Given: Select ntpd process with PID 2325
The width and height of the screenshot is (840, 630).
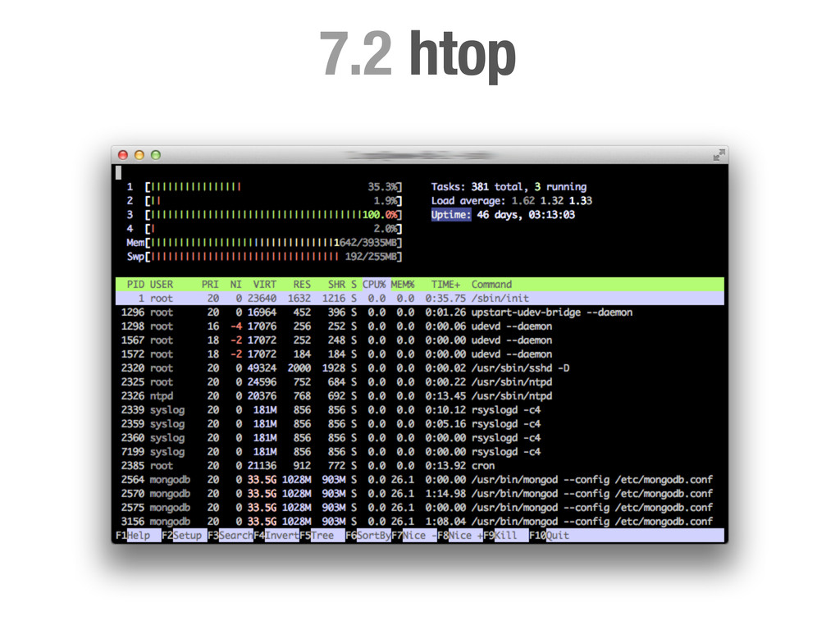Looking at the screenshot, I should click(420, 382).
